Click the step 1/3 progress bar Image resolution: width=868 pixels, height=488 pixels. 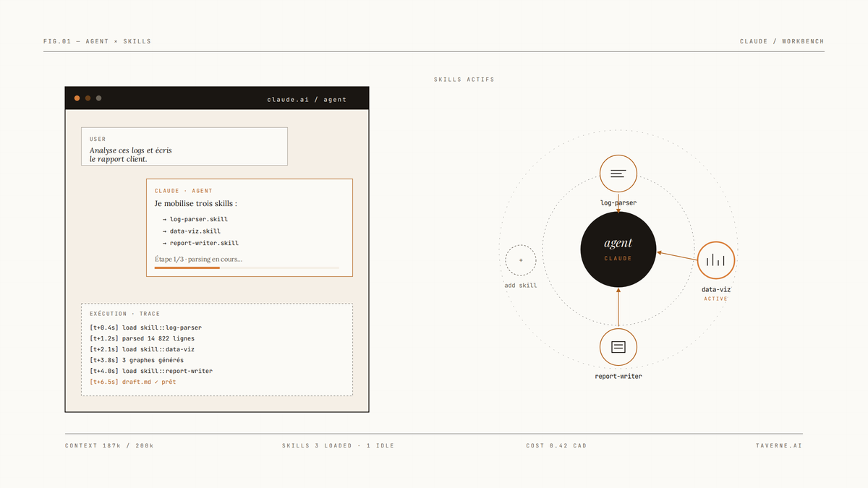[x=247, y=267]
